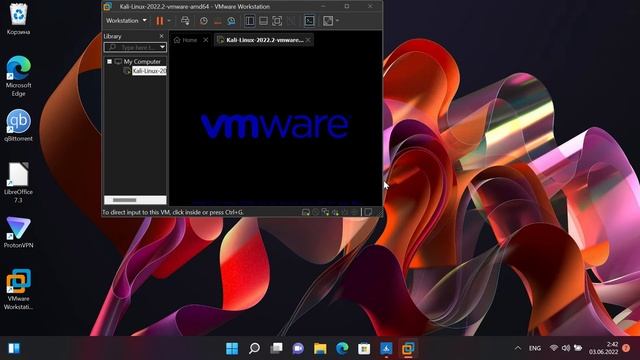Image resolution: width=640 pixels, height=360 pixels.
Task: Open the volume control in the tray
Action: 566,348
